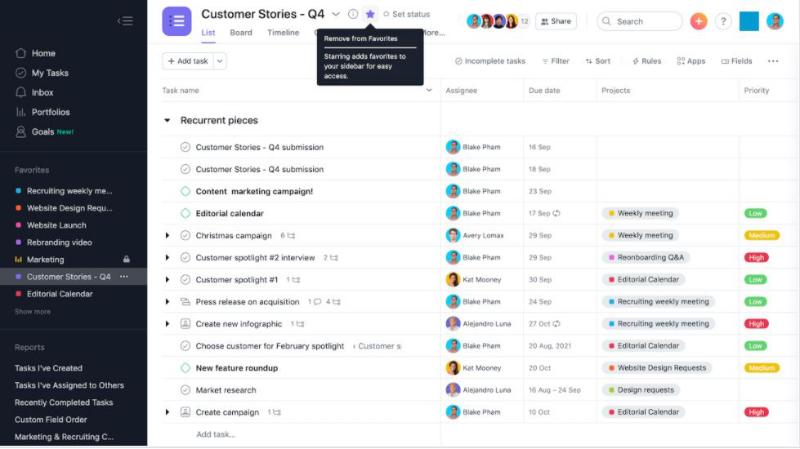Expand Create campaign subtasks
The width and height of the screenshot is (800, 449).
[x=167, y=412]
